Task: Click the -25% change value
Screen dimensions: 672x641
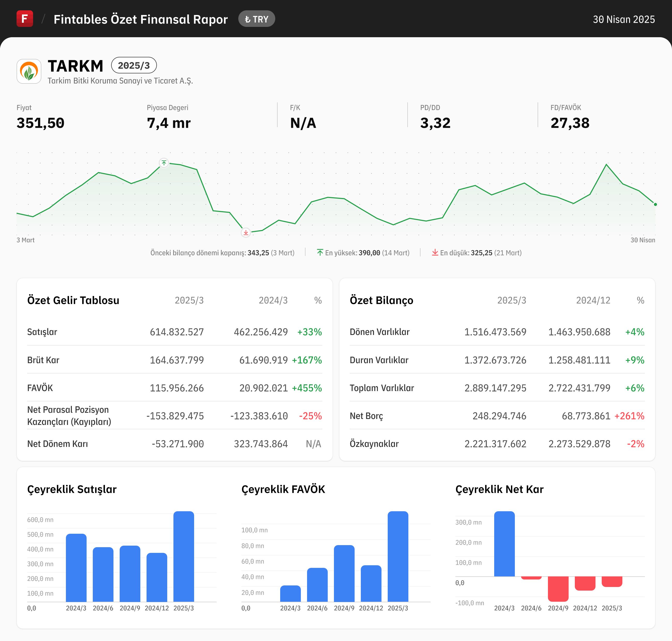Action: 310,416
